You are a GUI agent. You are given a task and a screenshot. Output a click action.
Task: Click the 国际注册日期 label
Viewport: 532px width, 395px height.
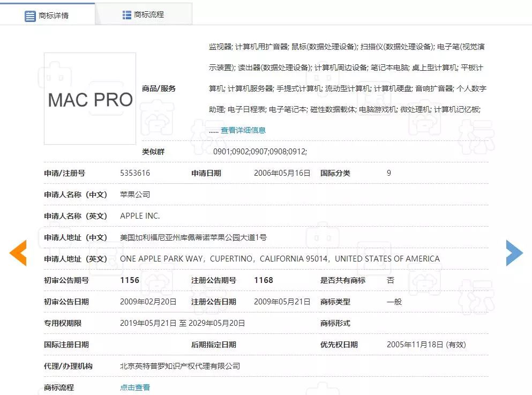66,345
